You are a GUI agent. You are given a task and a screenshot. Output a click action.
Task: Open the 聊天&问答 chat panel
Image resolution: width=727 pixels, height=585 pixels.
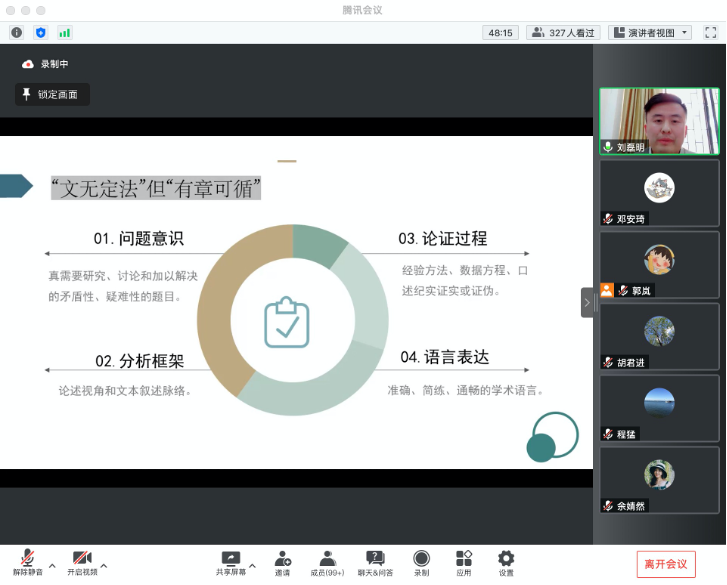(375, 563)
